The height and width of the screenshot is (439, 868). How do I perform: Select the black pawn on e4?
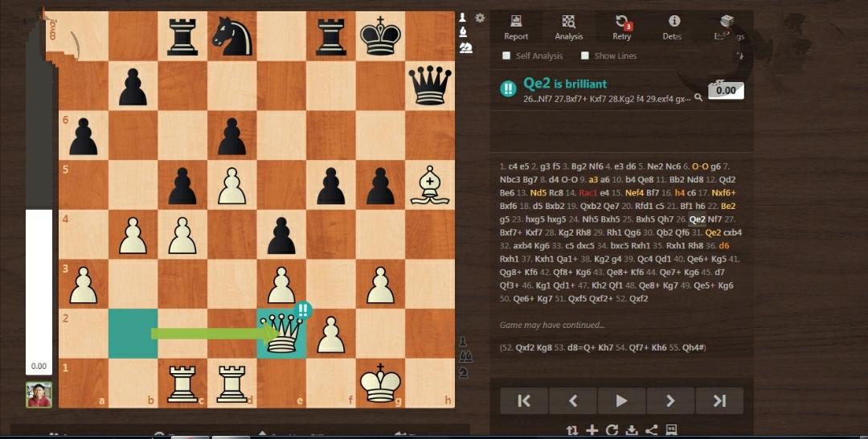coord(282,235)
